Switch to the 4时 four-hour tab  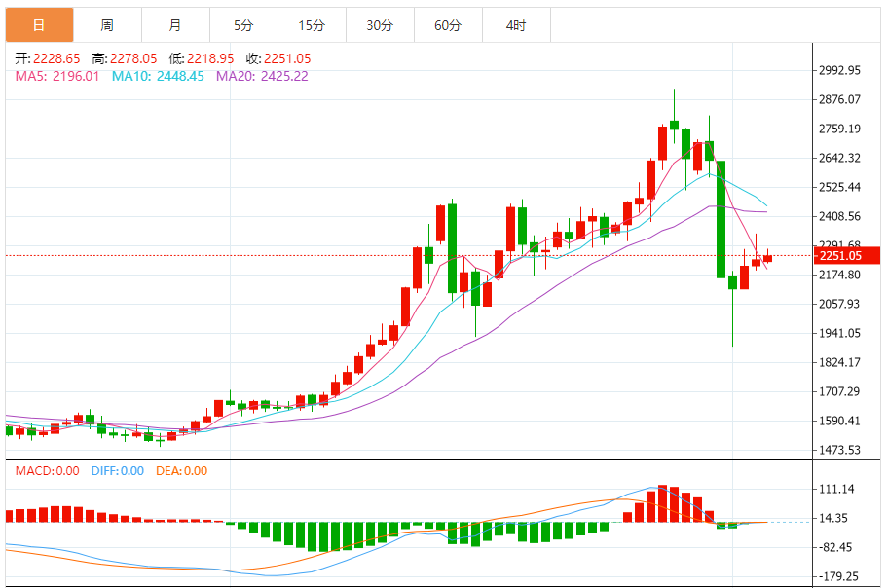pyautogui.click(x=516, y=25)
